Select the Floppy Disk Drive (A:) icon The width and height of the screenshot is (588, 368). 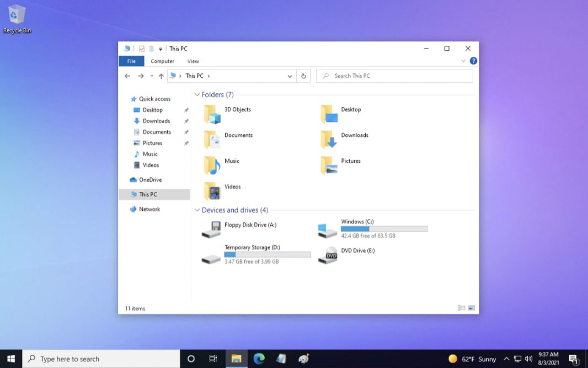click(x=211, y=230)
